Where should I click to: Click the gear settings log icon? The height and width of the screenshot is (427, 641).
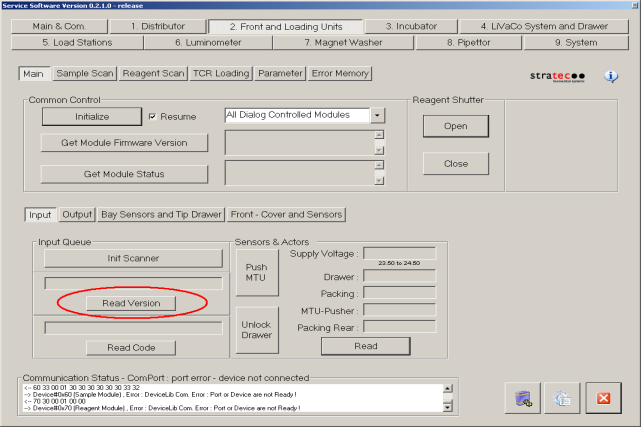click(x=562, y=396)
